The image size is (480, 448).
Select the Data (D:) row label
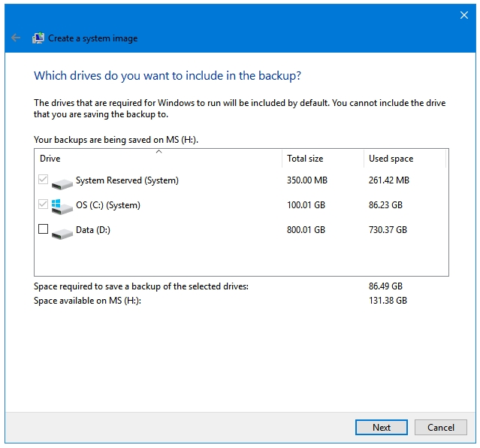[93, 230]
